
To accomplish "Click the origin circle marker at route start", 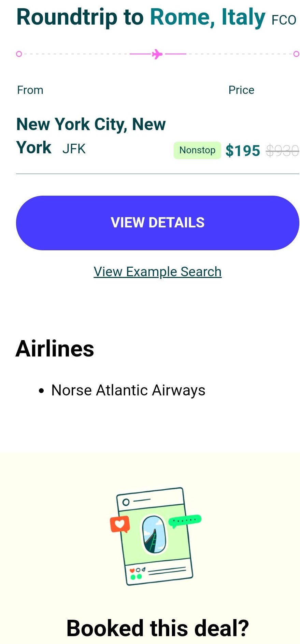I will [x=19, y=54].
